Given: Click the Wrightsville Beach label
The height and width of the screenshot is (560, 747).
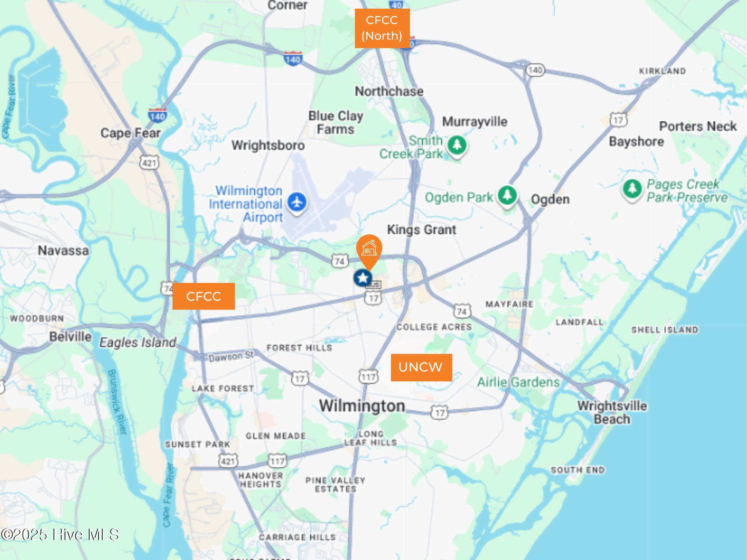Looking at the screenshot, I should click(x=612, y=412).
